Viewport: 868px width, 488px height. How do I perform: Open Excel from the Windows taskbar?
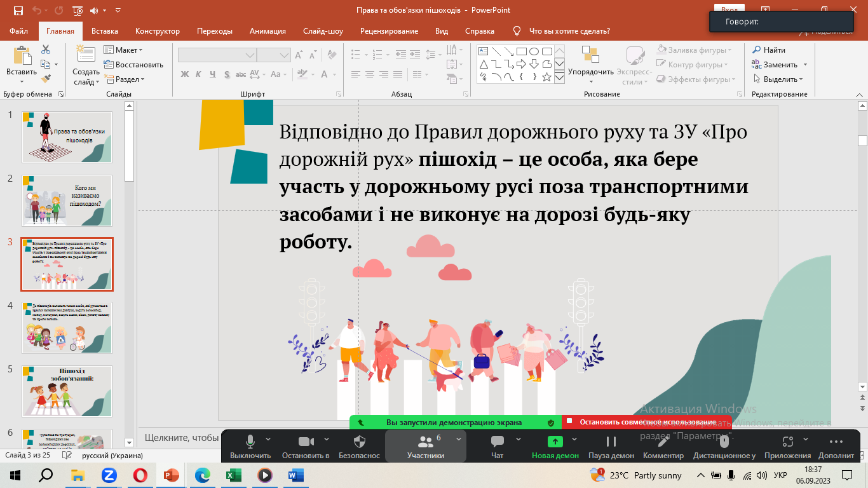click(x=234, y=475)
